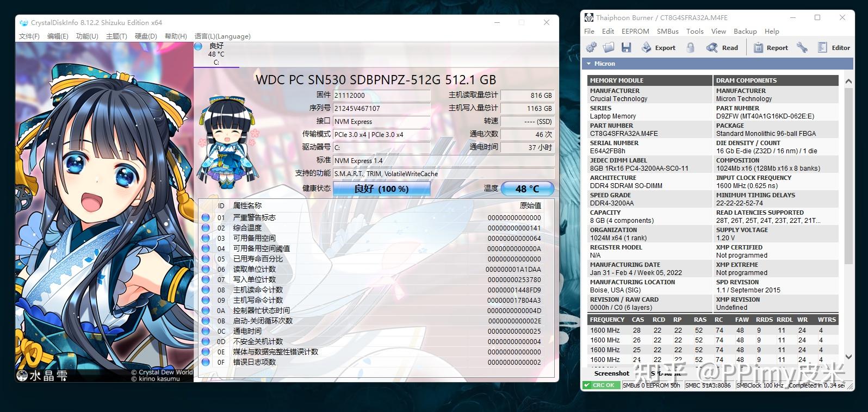Click the 48 °C temperature button
This screenshot has width=868, height=412.
527,189
